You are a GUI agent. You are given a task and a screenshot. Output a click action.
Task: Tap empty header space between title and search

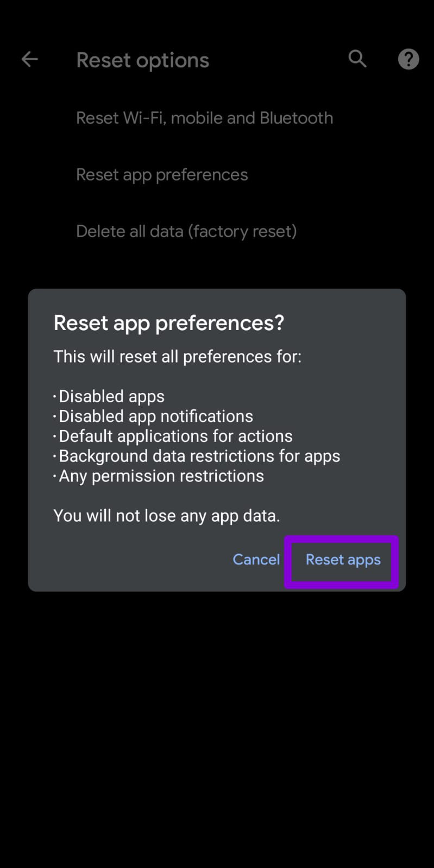[x=277, y=60]
